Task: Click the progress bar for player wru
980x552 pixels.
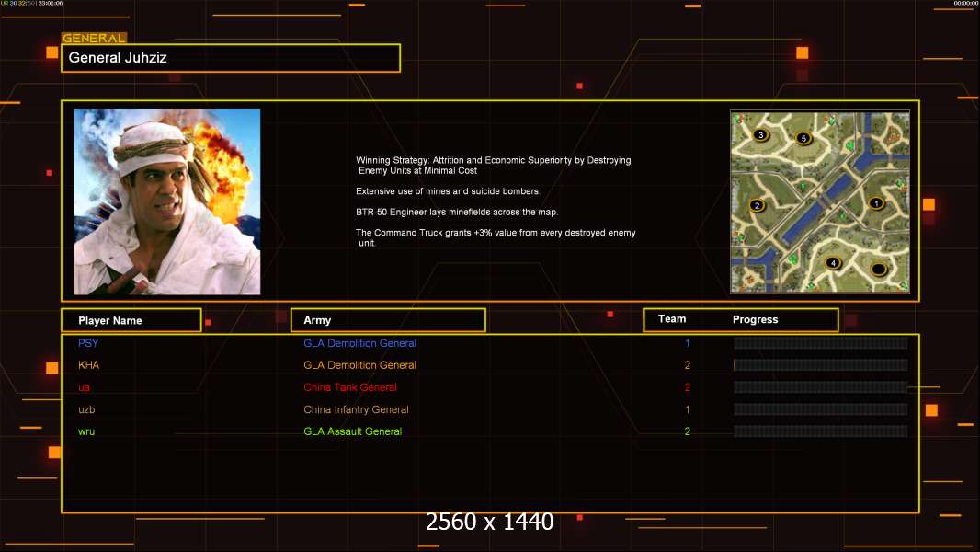Action: (820, 431)
